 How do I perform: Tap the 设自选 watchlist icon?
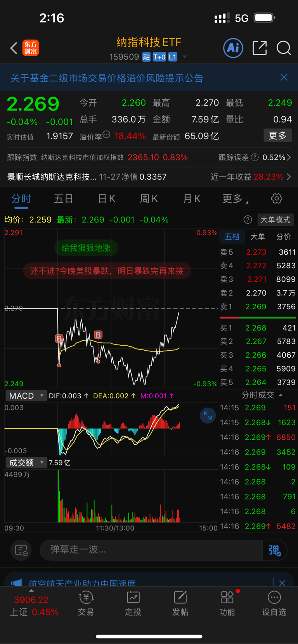coord(274,604)
